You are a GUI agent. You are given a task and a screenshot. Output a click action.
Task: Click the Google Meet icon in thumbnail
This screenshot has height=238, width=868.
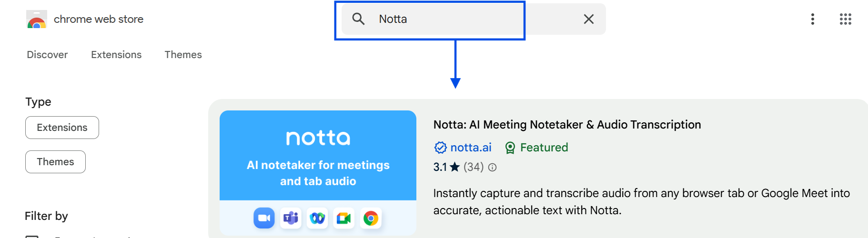(x=344, y=218)
